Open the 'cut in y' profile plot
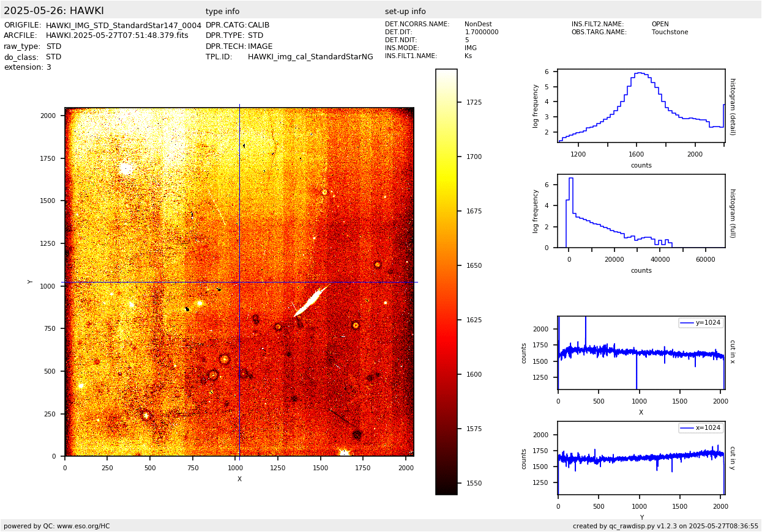 pos(641,458)
